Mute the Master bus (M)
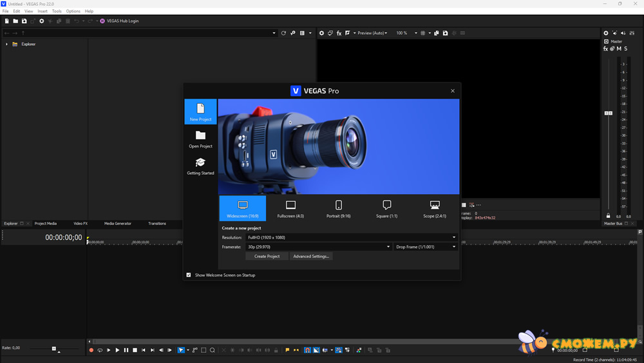This screenshot has width=644, height=363. 619,48
